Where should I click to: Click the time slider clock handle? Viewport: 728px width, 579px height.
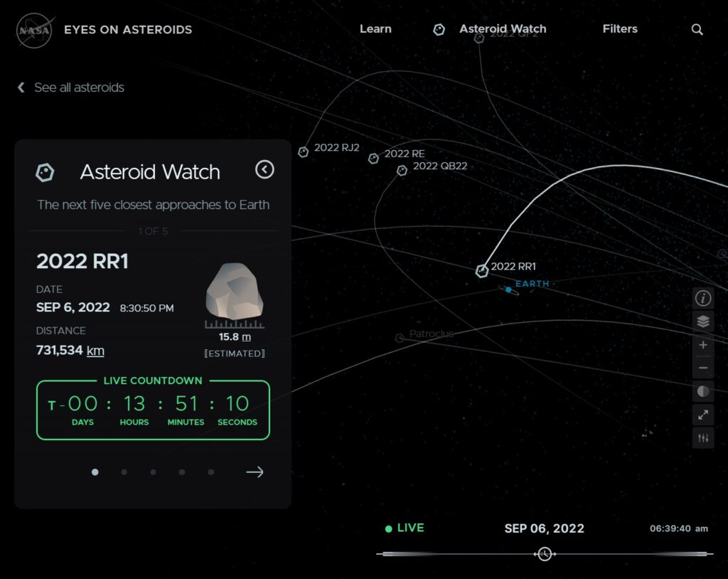pos(545,554)
